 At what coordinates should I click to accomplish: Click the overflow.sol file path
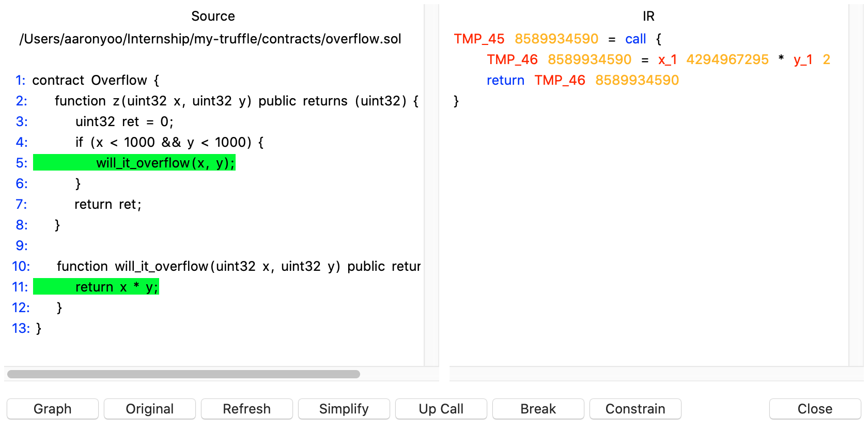pyautogui.click(x=210, y=39)
